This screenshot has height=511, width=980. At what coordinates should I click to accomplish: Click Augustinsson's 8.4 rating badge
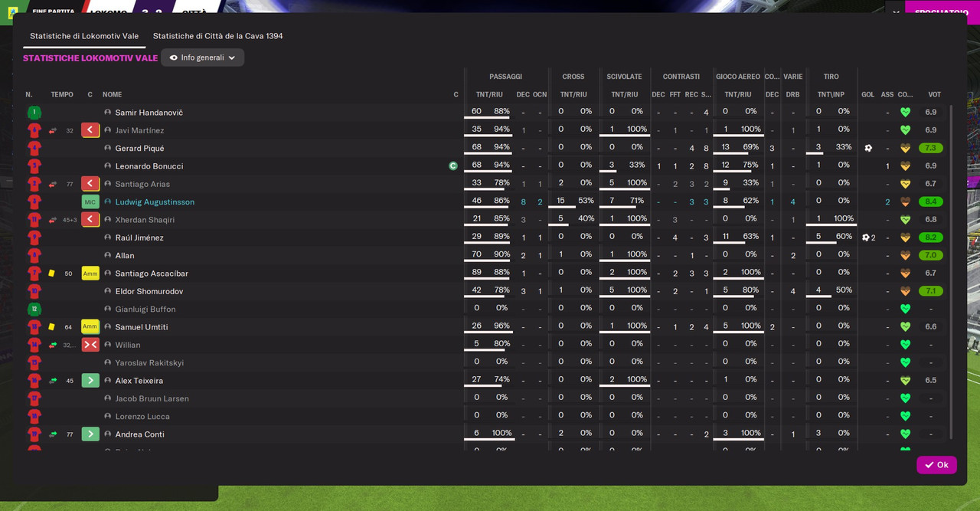(931, 202)
